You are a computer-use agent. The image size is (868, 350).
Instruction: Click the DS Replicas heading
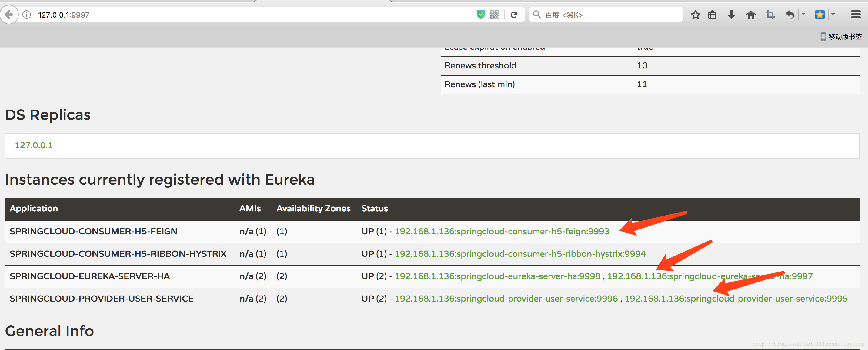48,115
